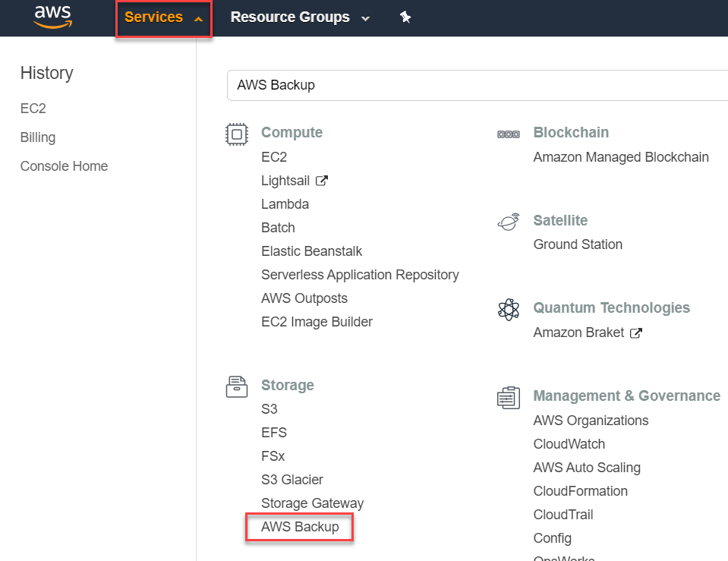Viewport: 728px width, 561px height.
Task: Open Serverless Application Repository
Action: (x=360, y=275)
